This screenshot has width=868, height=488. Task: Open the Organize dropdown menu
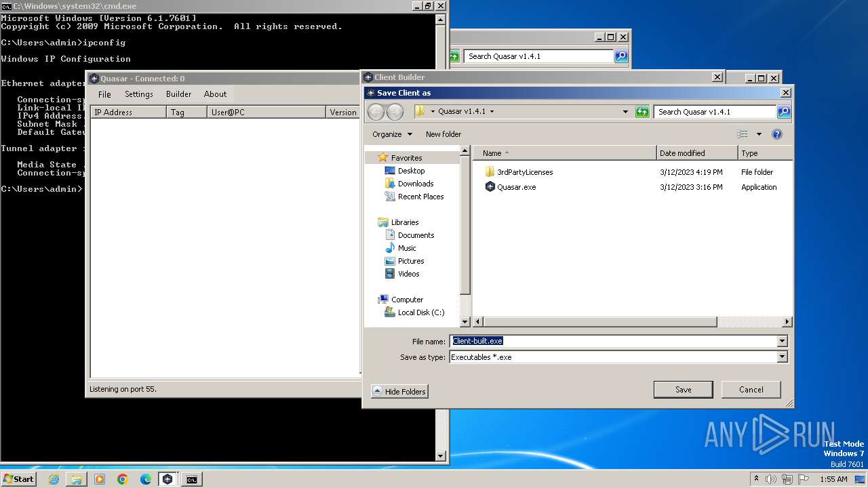(x=392, y=134)
